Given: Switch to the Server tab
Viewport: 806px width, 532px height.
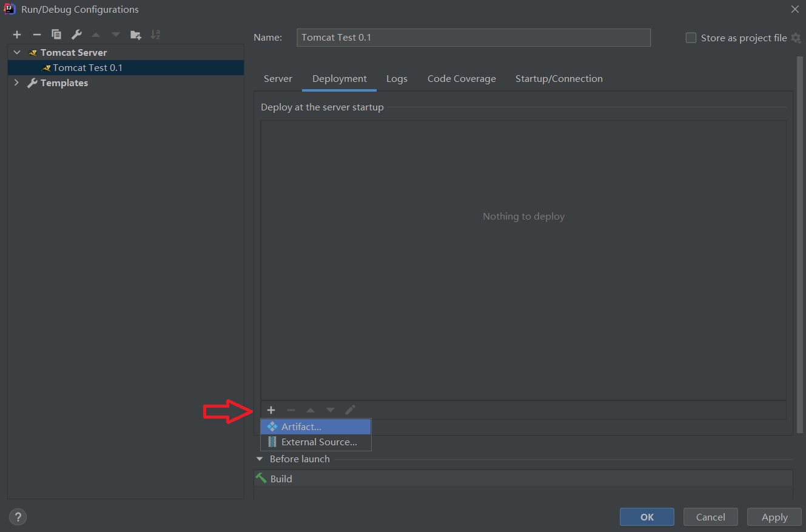Looking at the screenshot, I should coord(278,79).
